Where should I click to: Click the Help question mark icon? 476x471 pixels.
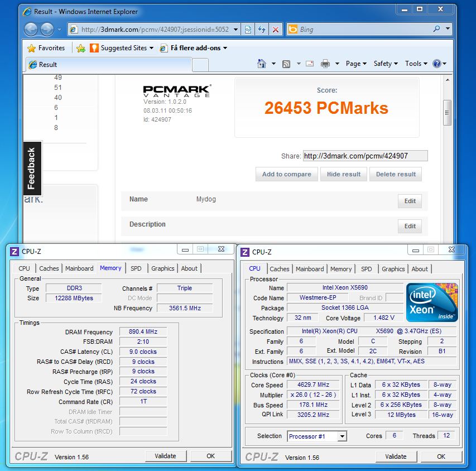click(x=437, y=64)
